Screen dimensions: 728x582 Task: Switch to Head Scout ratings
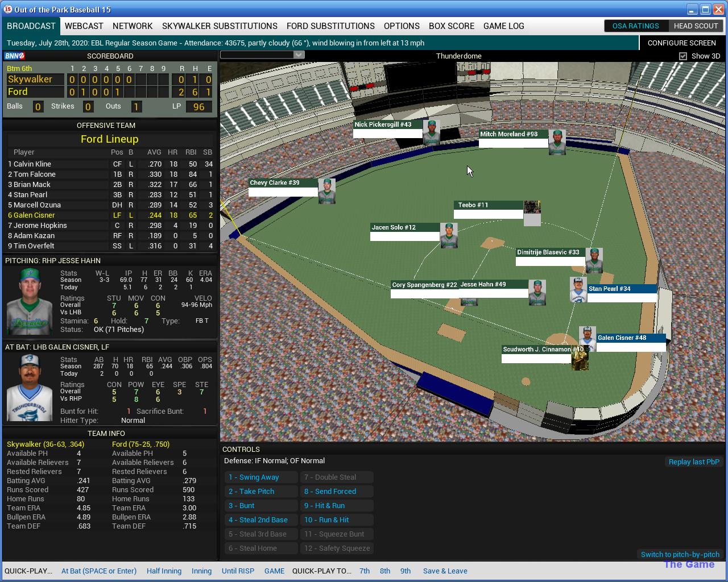pyautogui.click(x=695, y=26)
